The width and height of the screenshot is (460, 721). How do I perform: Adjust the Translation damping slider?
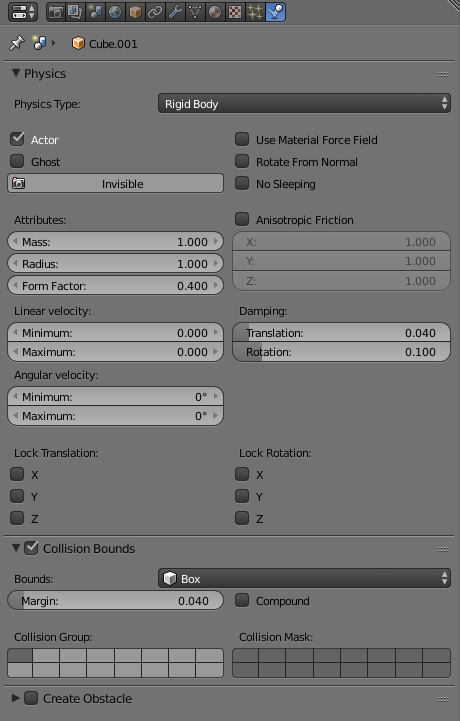(341, 332)
